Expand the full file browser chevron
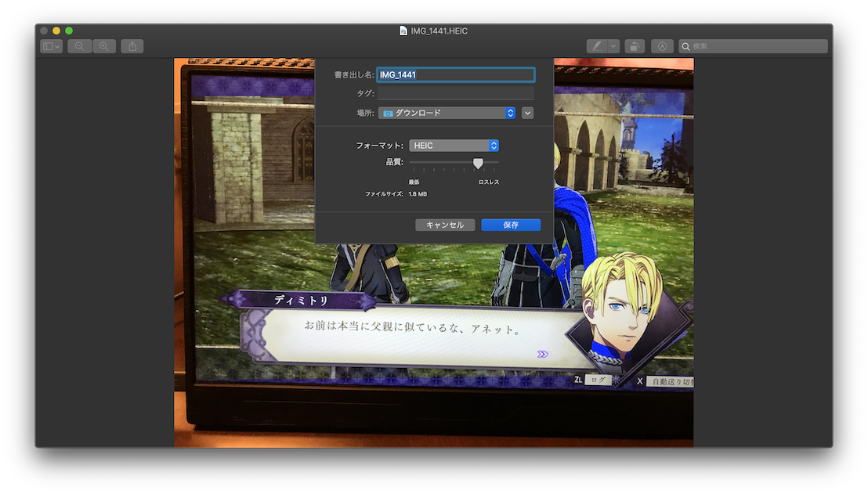 click(x=528, y=113)
